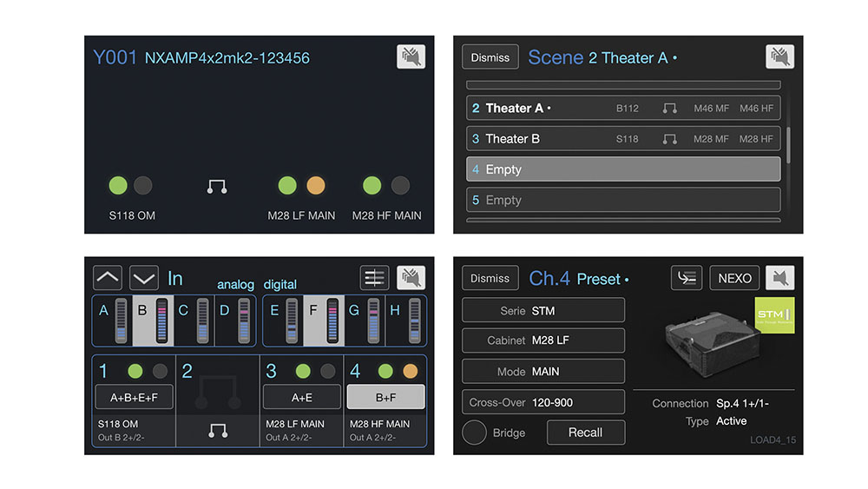The height and width of the screenshot is (489, 868).
Task: Click mute-all icon in In panel
Action: coord(411,277)
